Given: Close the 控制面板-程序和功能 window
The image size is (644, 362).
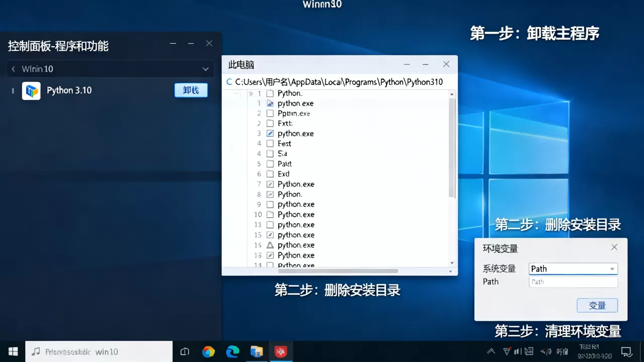Looking at the screenshot, I should (209, 44).
